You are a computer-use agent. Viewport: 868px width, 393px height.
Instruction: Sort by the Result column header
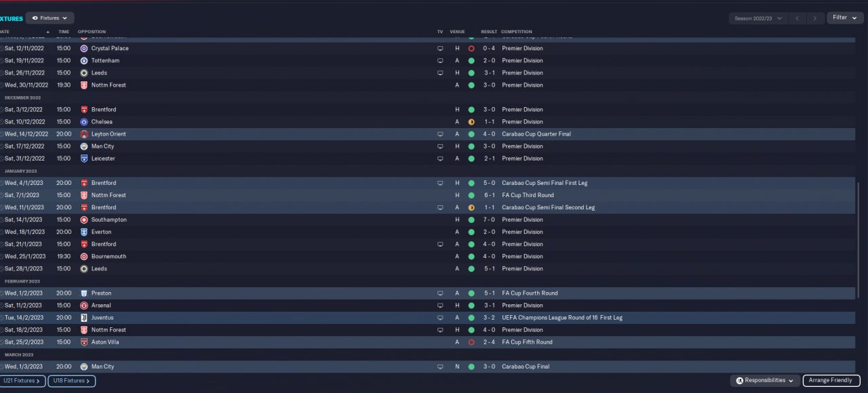tap(489, 32)
